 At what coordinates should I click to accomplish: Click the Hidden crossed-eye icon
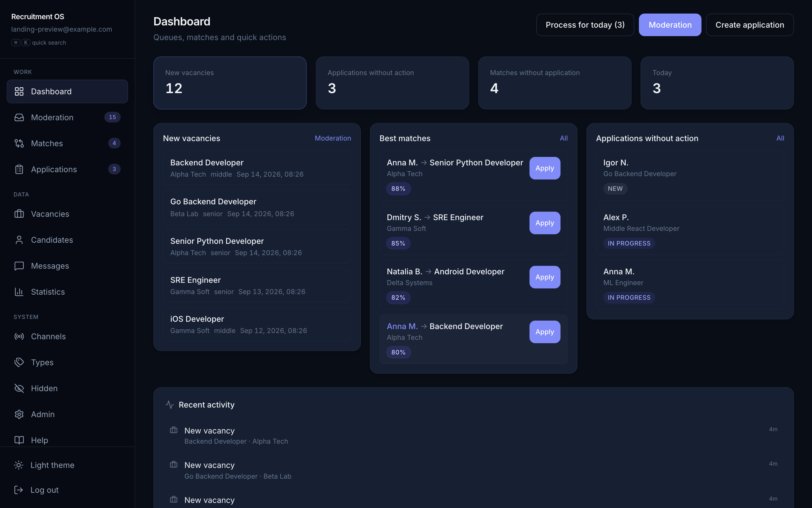coord(19,388)
